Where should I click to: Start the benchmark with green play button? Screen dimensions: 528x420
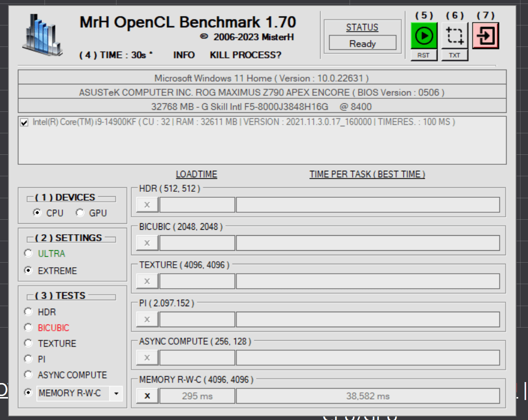(x=424, y=35)
